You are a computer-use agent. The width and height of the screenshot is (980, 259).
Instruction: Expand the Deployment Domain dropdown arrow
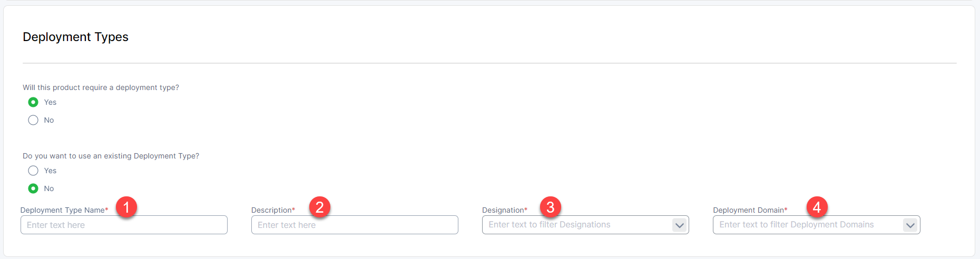pyautogui.click(x=910, y=225)
